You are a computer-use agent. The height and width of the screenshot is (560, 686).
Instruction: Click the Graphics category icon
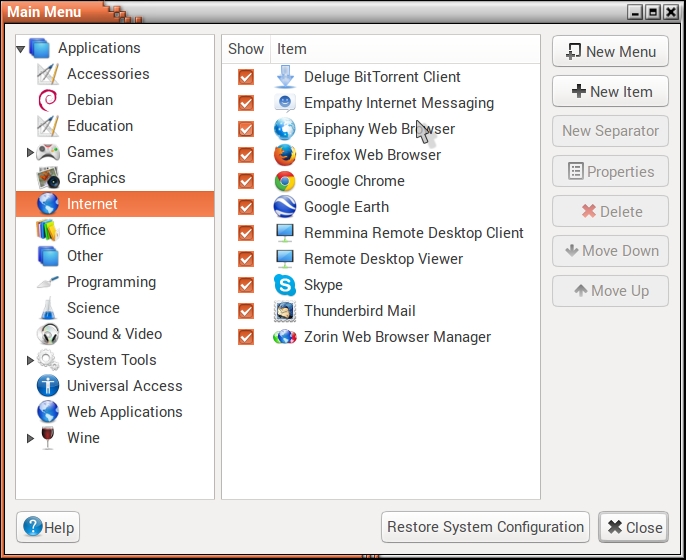(48, 178)
